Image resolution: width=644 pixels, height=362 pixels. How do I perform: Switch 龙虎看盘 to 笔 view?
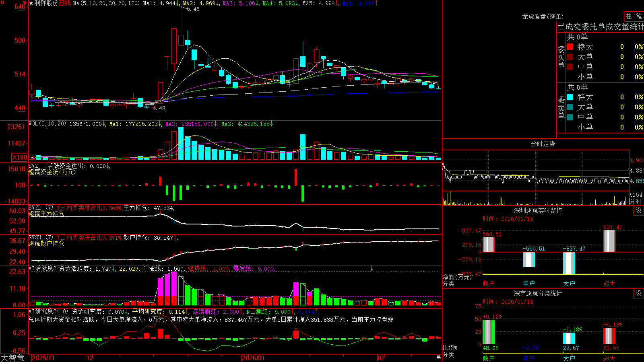point(639,16)
